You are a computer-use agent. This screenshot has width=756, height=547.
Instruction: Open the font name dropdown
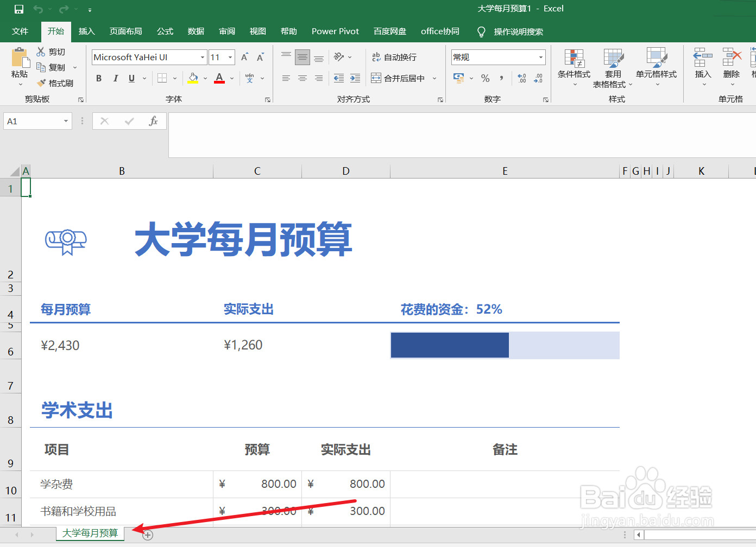(x=202, y=56)
